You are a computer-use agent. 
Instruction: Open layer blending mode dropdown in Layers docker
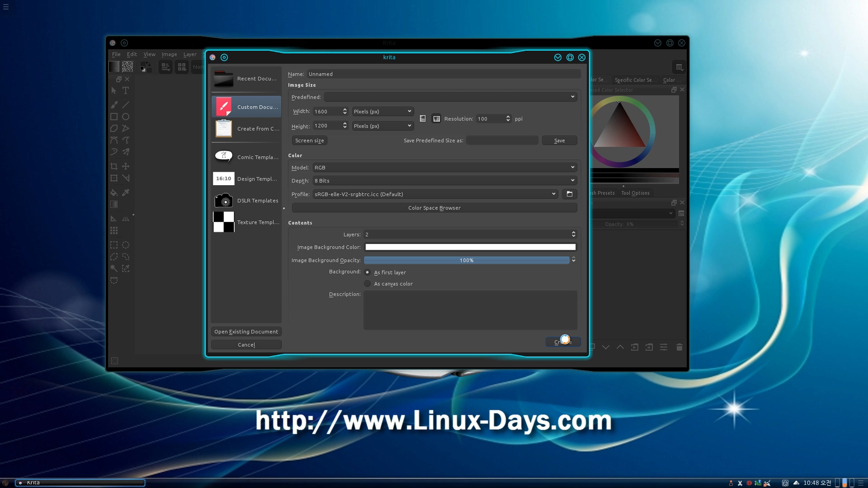(633, 213)
